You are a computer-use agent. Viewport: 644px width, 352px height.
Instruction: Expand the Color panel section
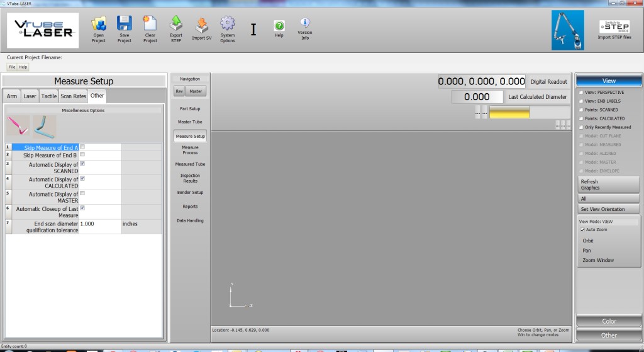click(609, 321)
